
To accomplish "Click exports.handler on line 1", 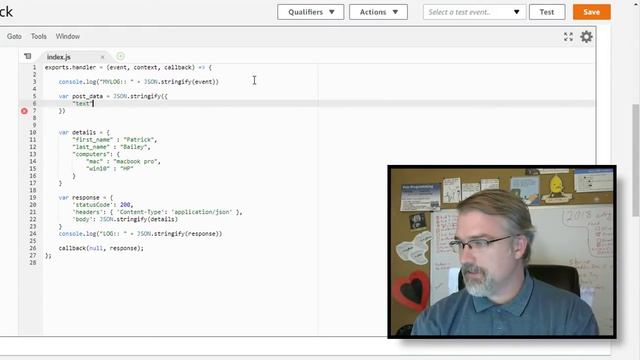I will (70, 67).
